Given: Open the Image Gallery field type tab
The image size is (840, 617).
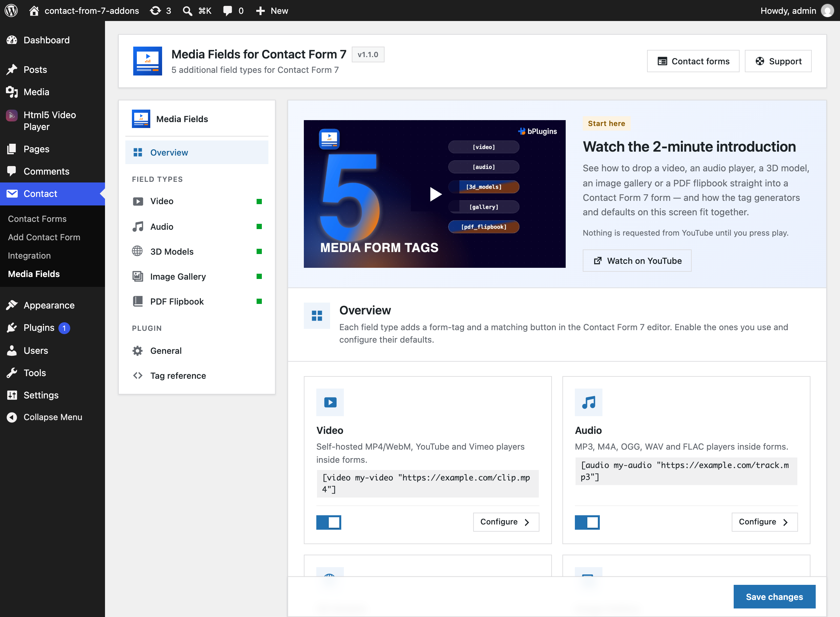Looking at the screenshot, I should (x=197, y=276).
